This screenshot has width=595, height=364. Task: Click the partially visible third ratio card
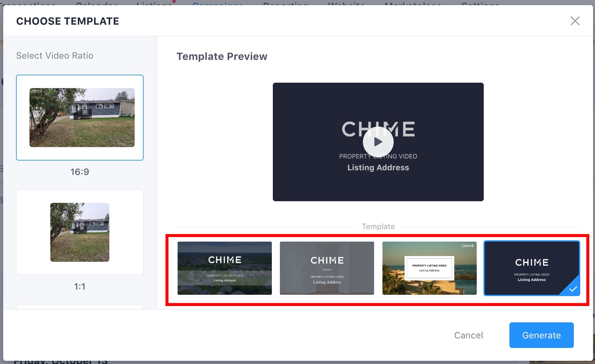pos(80,307)
